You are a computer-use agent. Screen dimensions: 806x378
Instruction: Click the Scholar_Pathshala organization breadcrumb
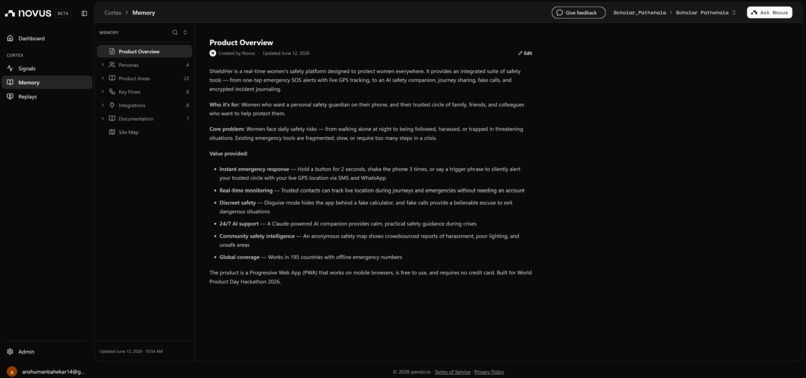click(640, 13)
